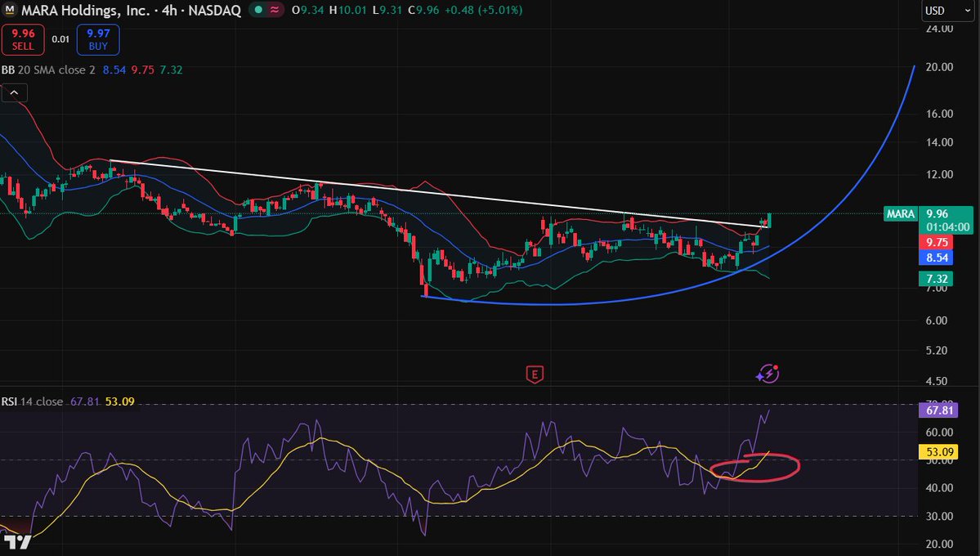Click the 12.00 price scale label
980x556 pixels.
click(x=939, y=174)
